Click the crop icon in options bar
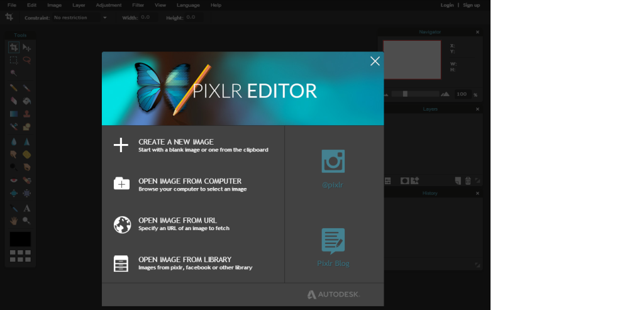644x310 pixels. pyautogui.click(x=9, y=17)
